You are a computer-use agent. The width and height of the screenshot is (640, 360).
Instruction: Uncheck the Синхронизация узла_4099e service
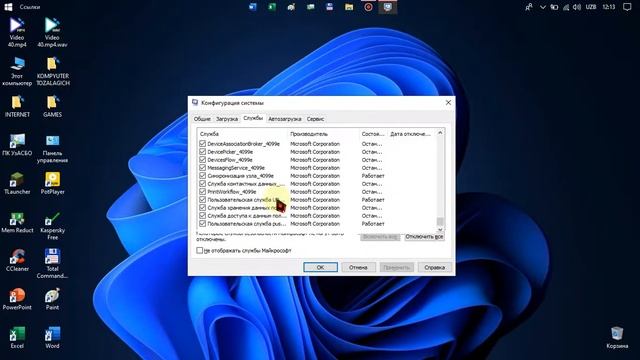202,176
